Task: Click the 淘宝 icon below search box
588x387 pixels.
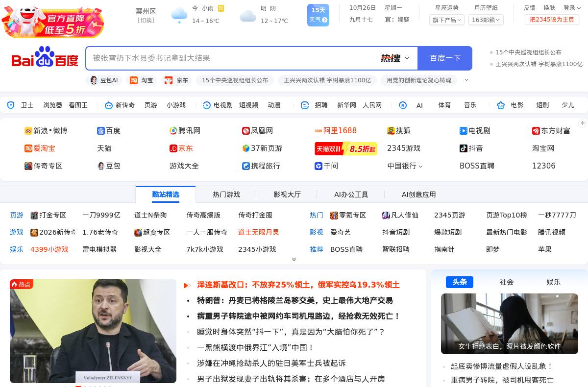Action: pos(134,80)
